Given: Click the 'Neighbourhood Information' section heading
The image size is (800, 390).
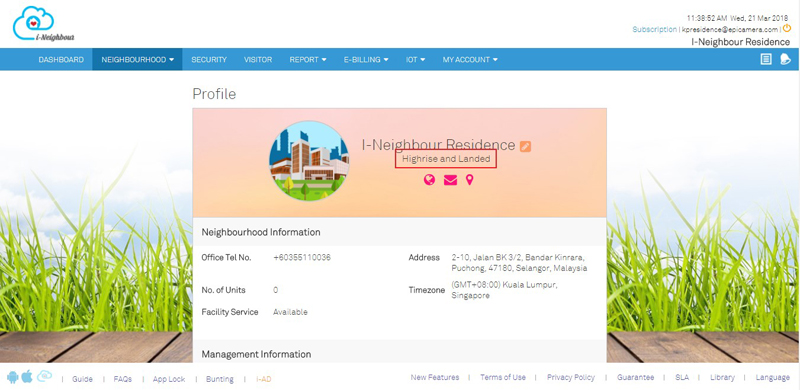Looking at the screenshot, I should 261,232.
